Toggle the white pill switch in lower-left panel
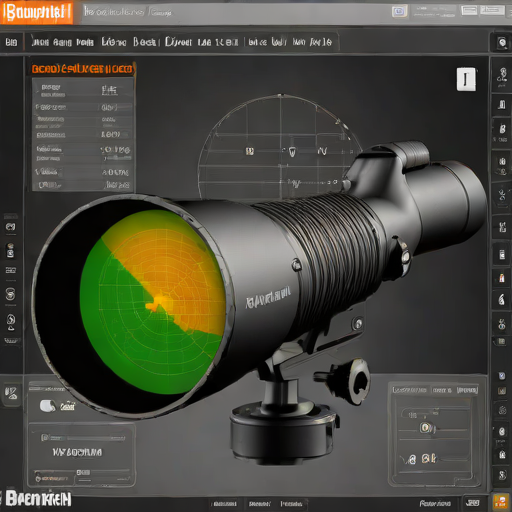The height and width of the screenshot is (512, 512). point(47,406)
